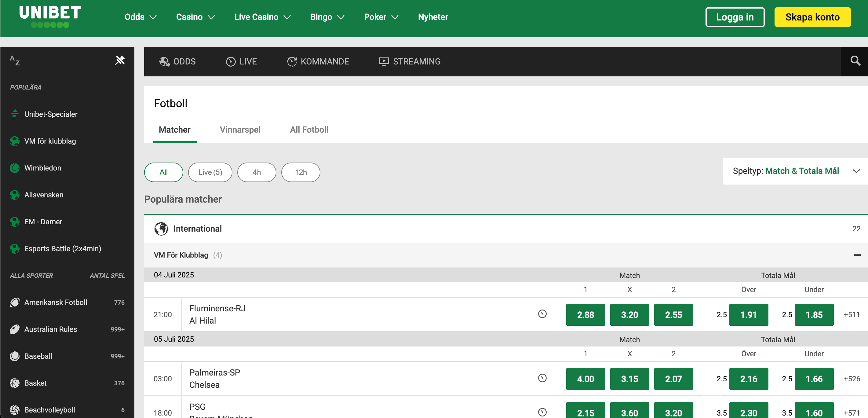
Task: Click Wimbledon tennis ball icon
Action: tap(14, 168)
